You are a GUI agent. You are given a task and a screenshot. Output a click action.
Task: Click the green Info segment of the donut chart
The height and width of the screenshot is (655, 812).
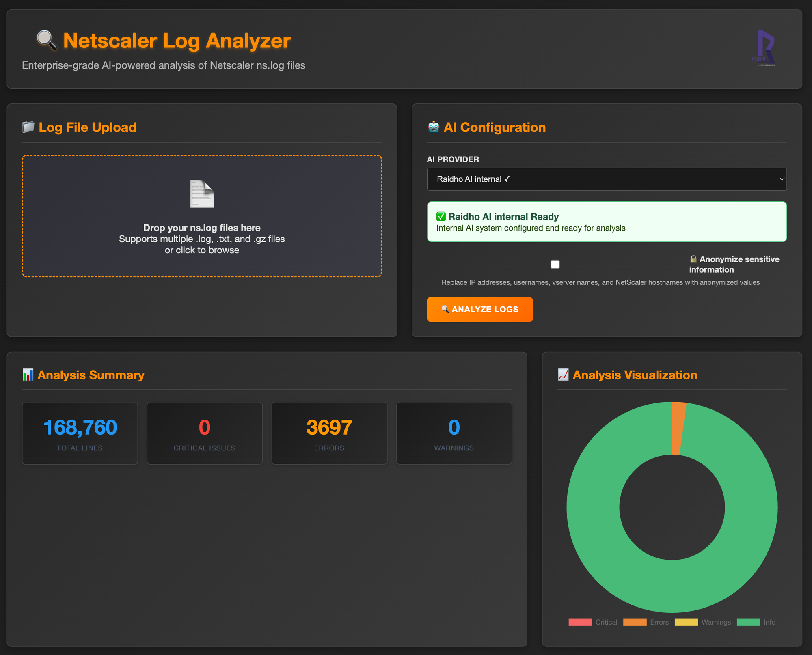click(672, 586)
